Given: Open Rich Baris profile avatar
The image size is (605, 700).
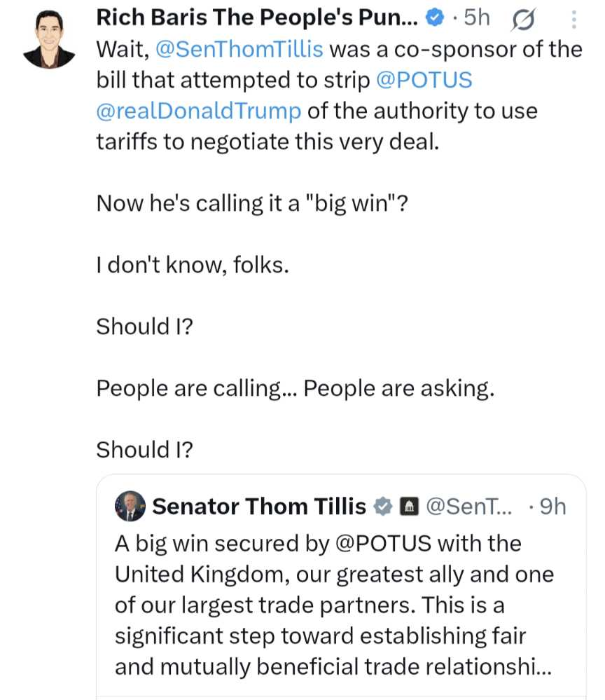Looking at the screenshot, I should 49,40.
